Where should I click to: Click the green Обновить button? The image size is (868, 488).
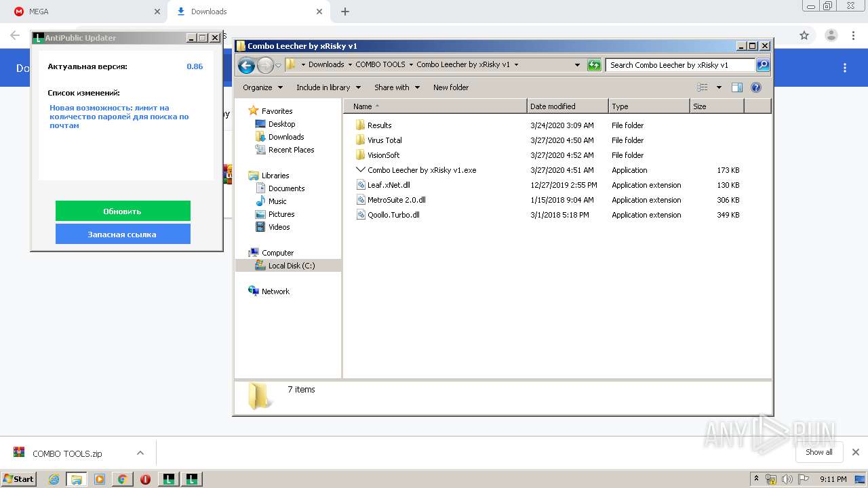123,211
